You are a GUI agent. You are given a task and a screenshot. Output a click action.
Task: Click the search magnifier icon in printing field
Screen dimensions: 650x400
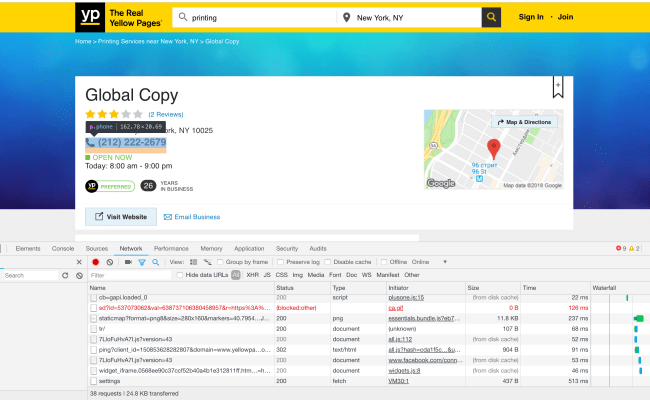coord(182,17)
